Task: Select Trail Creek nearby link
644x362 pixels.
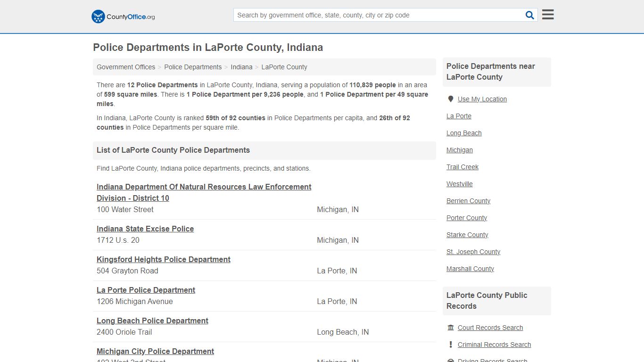Action: 462,167
